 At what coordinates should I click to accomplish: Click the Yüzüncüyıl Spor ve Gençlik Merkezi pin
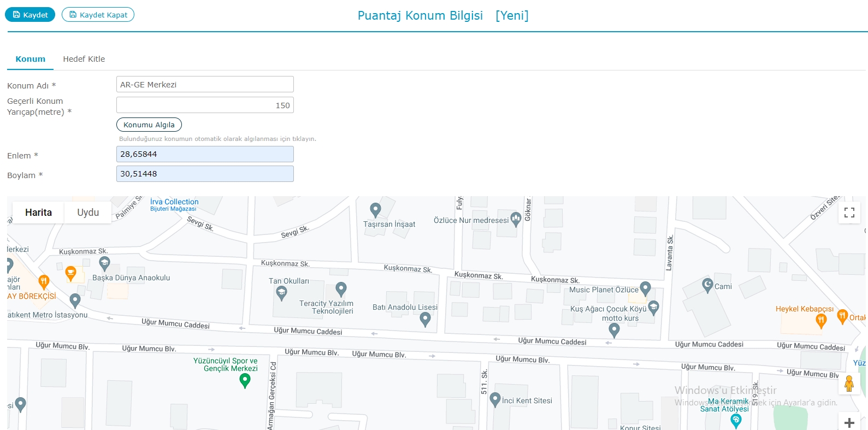(245, 380)
